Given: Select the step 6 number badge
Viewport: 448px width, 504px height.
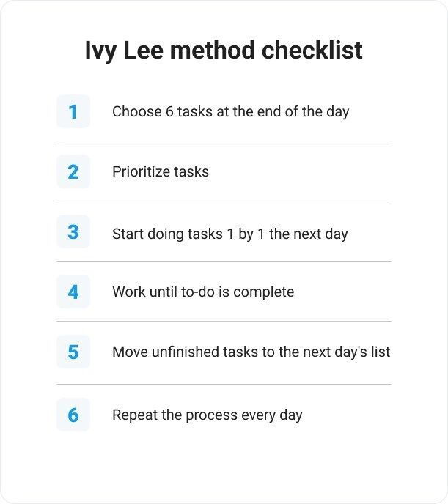Looking at the screenshot, I should (73, 415).
